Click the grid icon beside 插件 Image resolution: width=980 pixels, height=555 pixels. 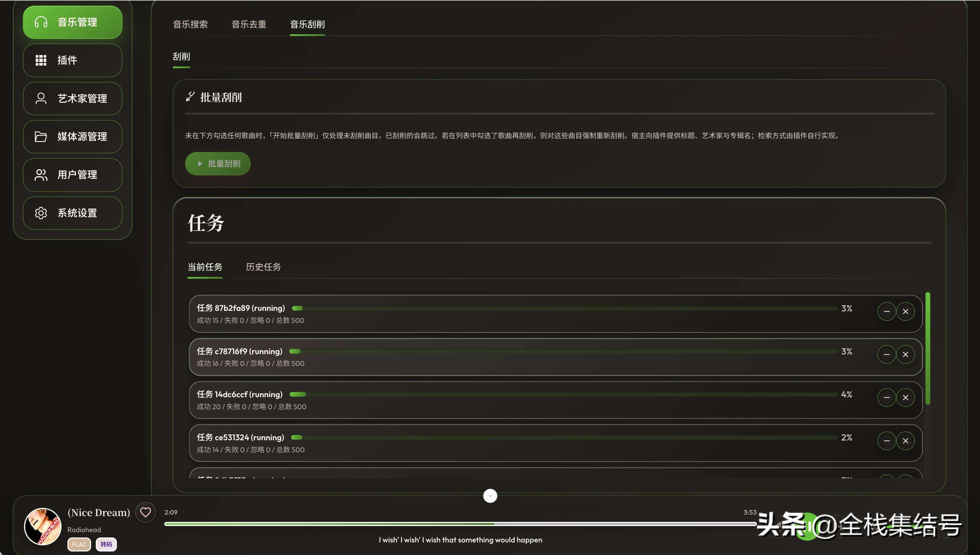(x=41, y=60)
